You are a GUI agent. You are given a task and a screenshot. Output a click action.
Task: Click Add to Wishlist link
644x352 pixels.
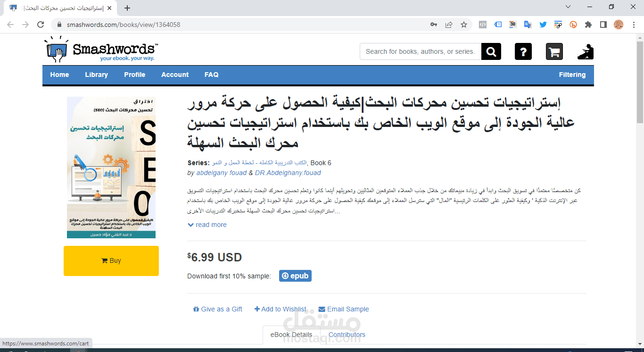click(x=281, y=309)
